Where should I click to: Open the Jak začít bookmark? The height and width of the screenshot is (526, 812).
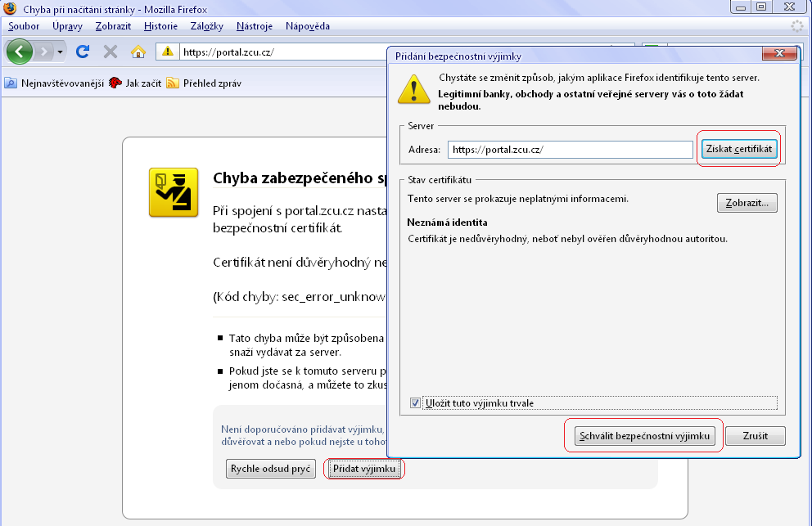pyautogui.click(x=136, y=83)
